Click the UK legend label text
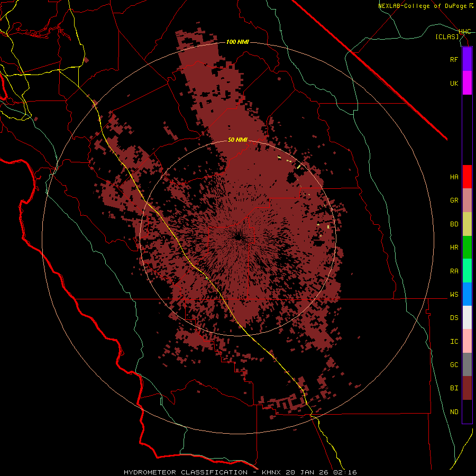The image size is (476, 476). click(454, 83)
